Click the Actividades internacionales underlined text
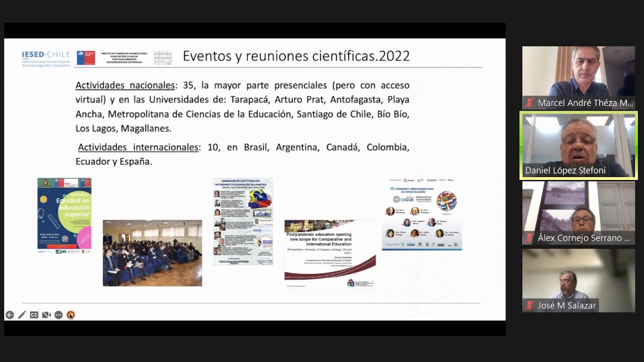This screenshot has height=362, width=644. coord(138,147)
